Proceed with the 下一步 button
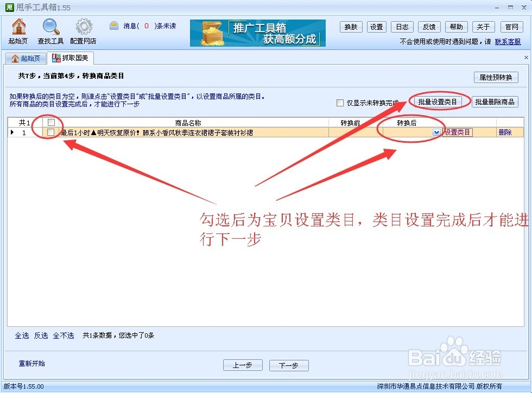 [x=288, y=365]
